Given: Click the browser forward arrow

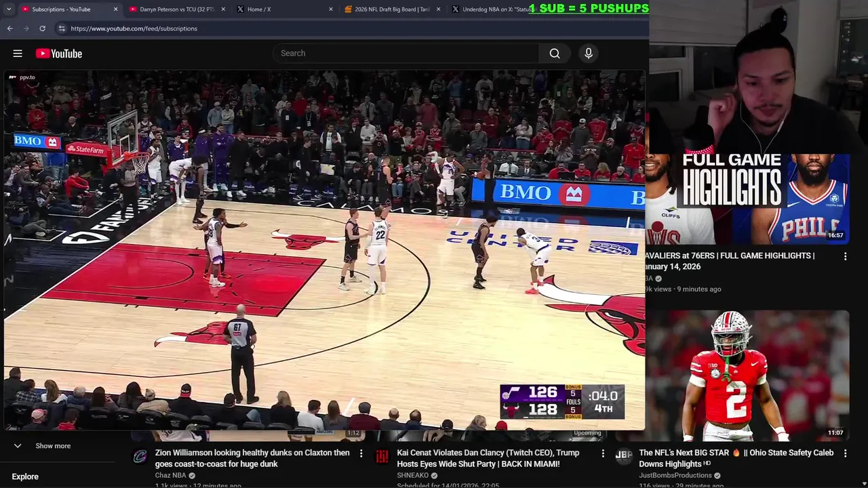Looking at the screenshot, I should [x=26, y=28].
